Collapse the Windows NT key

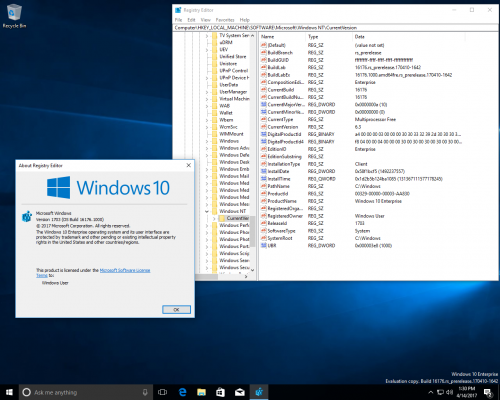click(x=207, y=211)
